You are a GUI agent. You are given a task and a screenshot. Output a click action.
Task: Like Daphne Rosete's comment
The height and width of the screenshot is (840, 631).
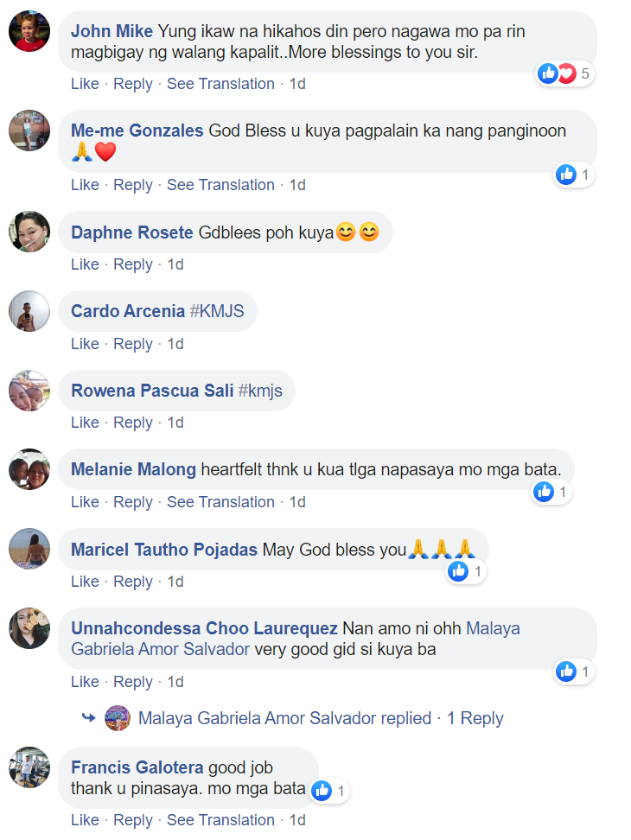85,264
